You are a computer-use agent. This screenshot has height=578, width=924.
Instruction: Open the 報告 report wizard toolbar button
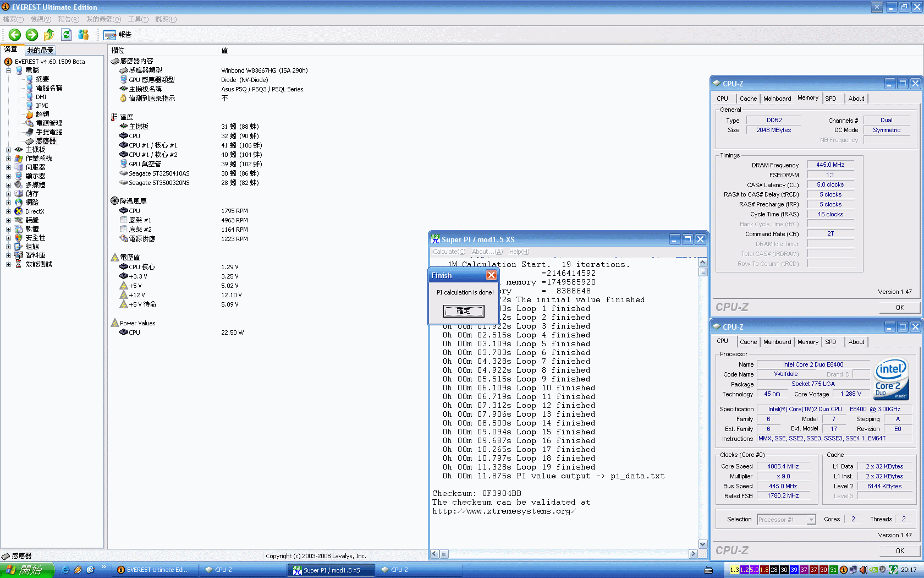point(118,35)
